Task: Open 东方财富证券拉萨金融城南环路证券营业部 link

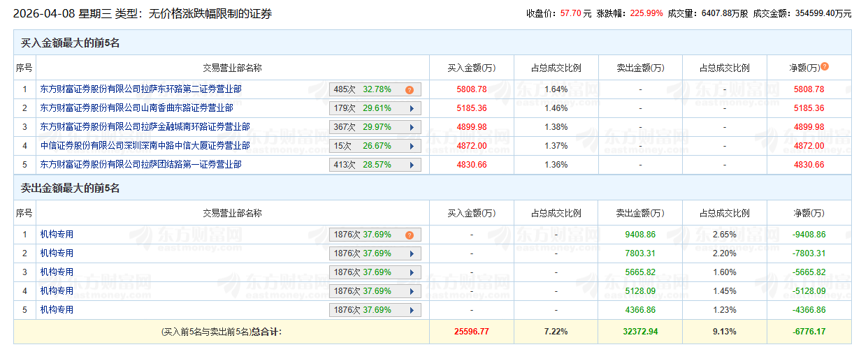Action: [145, 127]
